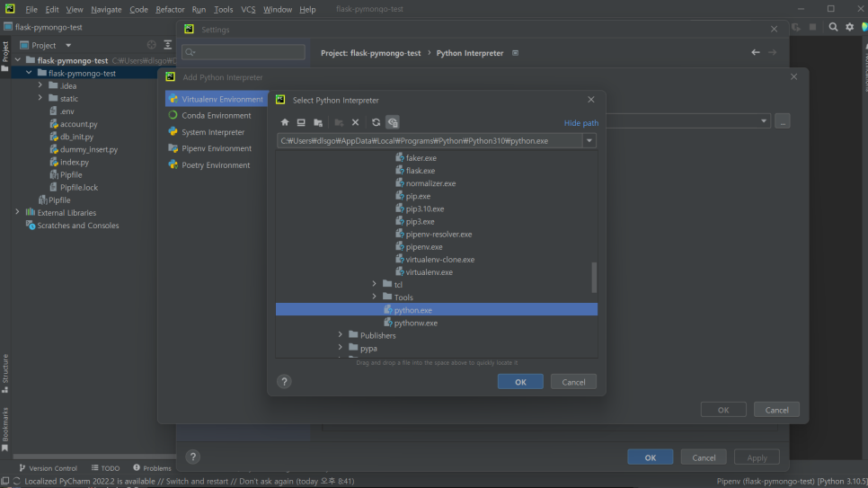
Task: Click OK in the Settings window
Action: (x=650, y=457)
